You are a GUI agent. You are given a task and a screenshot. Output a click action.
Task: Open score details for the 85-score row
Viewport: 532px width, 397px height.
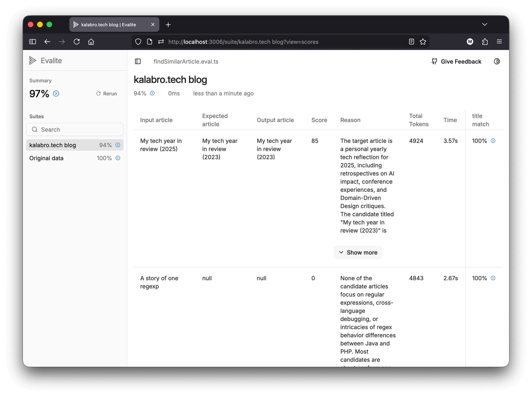click(x=493, y=141)
